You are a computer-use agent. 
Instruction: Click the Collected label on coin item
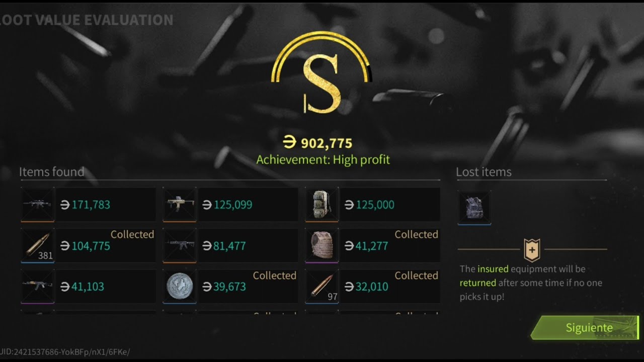275,276
